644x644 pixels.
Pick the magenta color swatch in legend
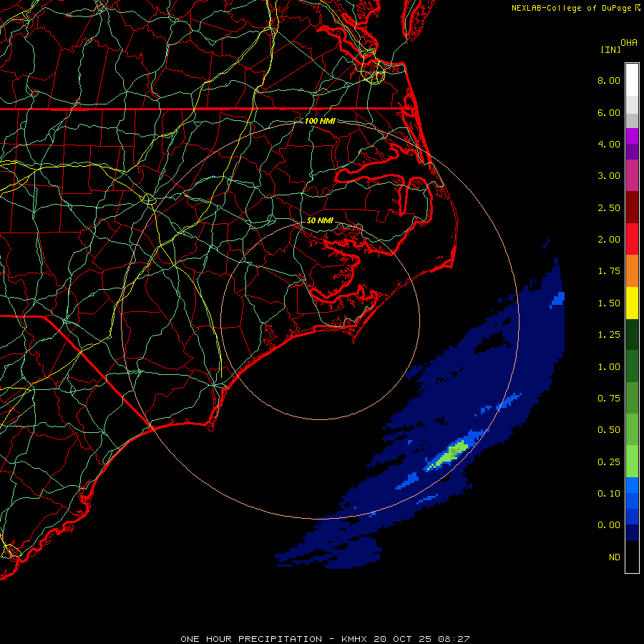coord(632,175)
